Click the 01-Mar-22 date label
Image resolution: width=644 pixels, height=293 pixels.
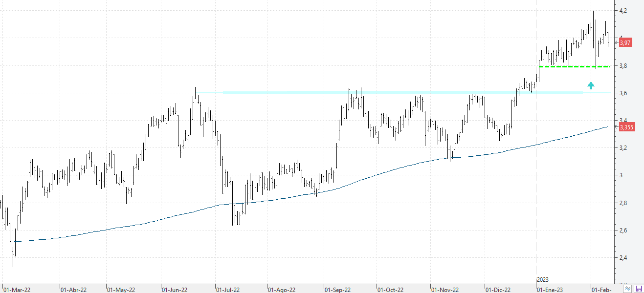[16, 290]
